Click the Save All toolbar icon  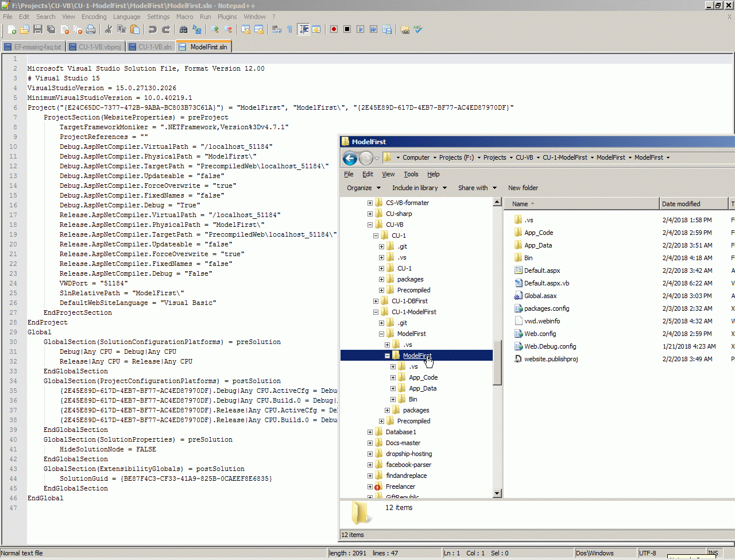[51, 29]
